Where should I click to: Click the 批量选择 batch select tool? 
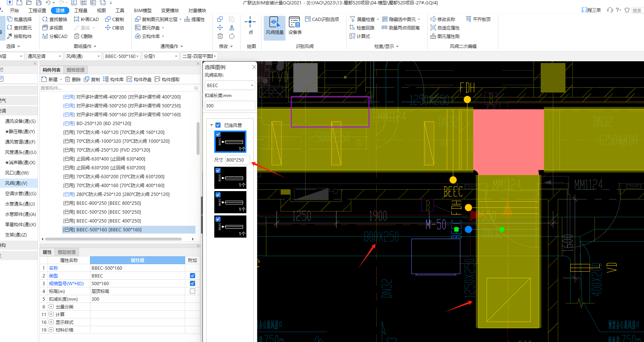pyautogui.click(x=20, y=19)
